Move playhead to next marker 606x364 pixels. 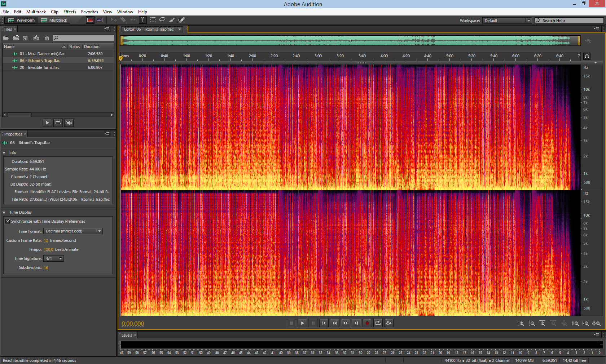(x=356, y=323)
